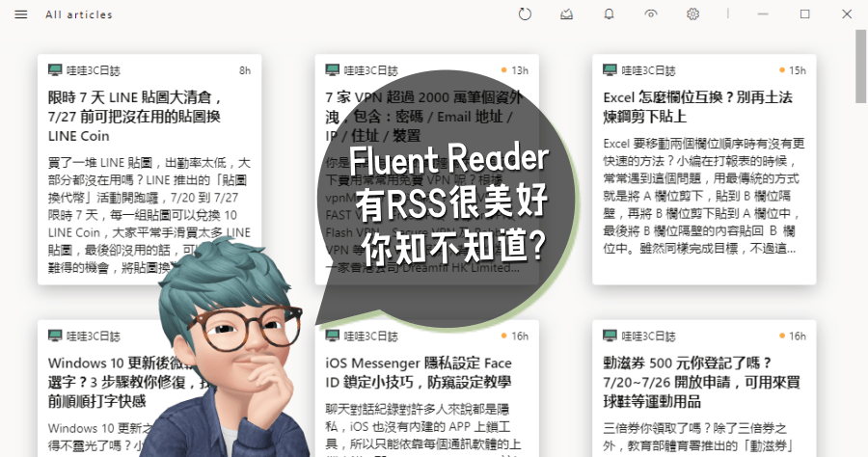This screenshot has width=868, height=457.
Task: Click the LINE 貼圖 article summary text
Action: point(149,215)
